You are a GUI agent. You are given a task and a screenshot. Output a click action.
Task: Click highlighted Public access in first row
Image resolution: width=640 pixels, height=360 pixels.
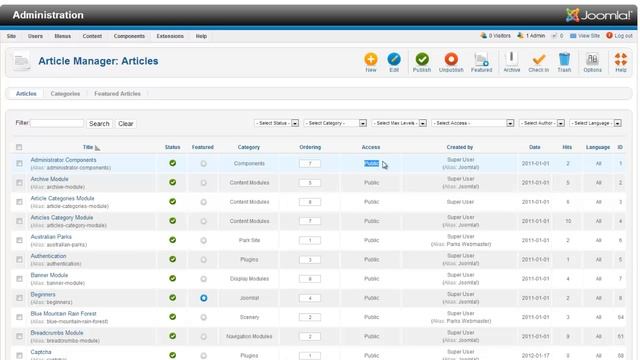(371, 163)
